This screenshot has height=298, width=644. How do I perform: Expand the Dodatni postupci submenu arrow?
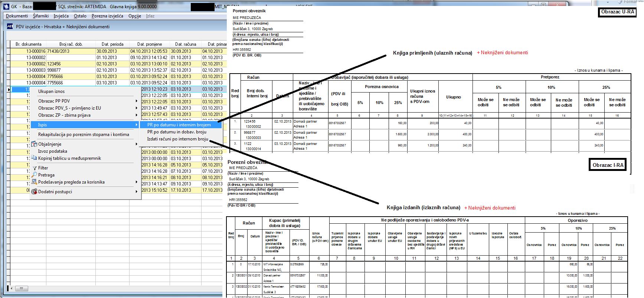pos(137,192)
